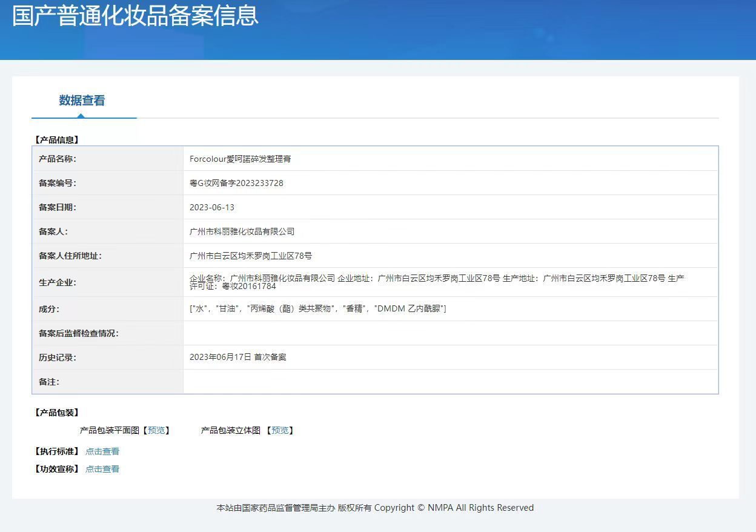Click the page title 国产普通化妆品备案信息
This screenshot has height=532, width=756.
pos(135,16)
